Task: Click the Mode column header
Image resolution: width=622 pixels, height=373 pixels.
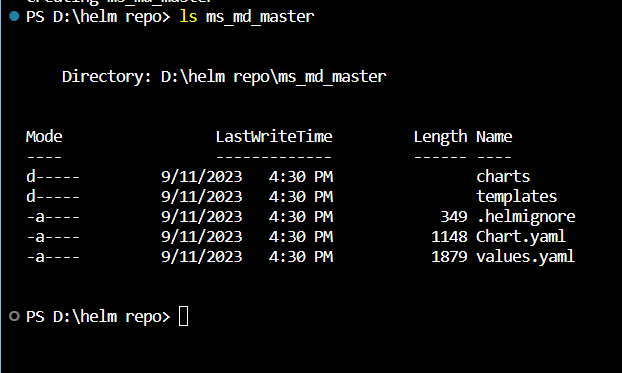Action: (x=44, y=137)
